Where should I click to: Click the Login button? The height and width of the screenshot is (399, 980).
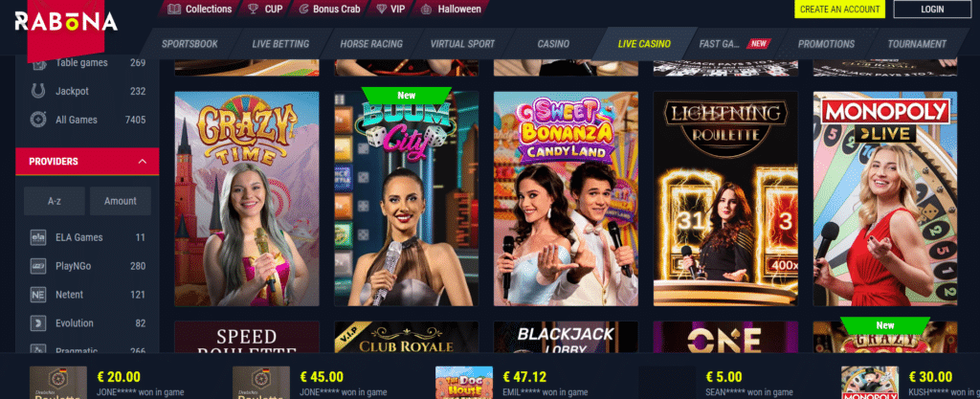[x=932, y=10]
